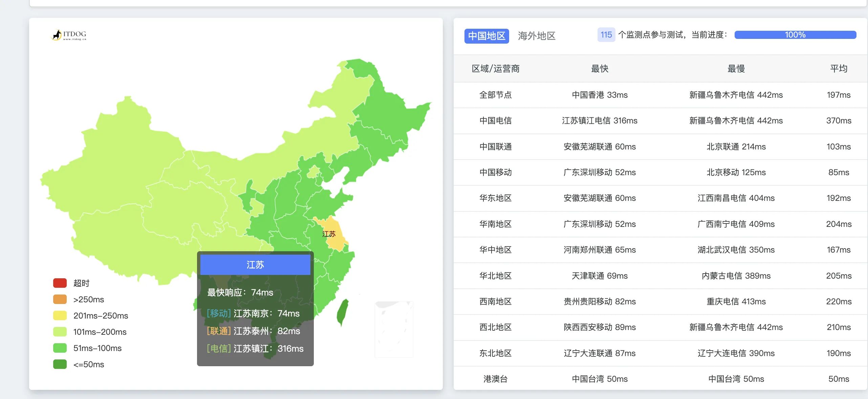This screenshot has width=868, height=399.
Task: Switch to the 中国地区 tab
Action: coord(486,36)
